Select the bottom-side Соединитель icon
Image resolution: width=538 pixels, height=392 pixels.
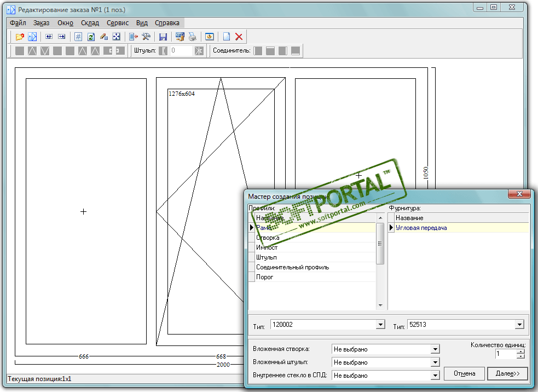pos(296,51)
